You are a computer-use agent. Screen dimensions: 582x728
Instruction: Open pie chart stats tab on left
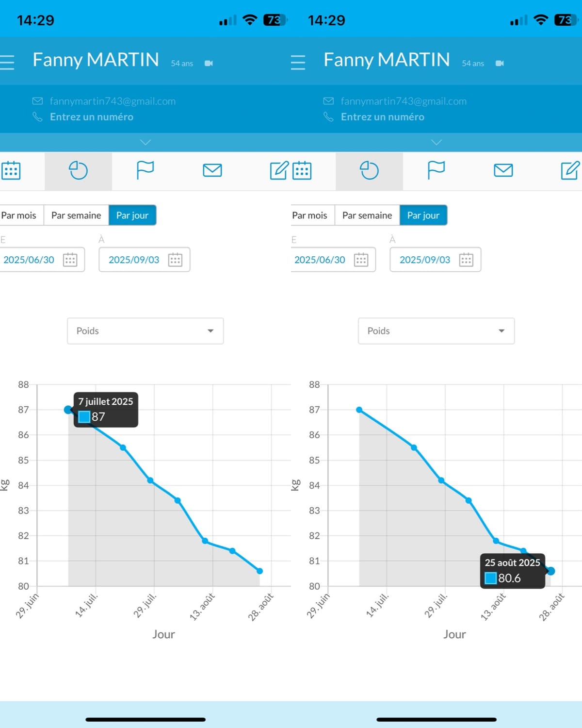coord(78,170)
